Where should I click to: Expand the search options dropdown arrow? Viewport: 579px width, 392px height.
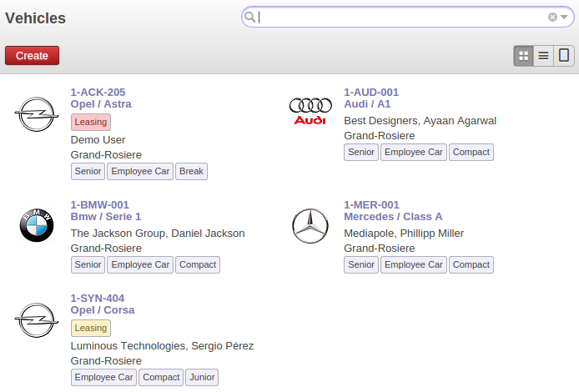(564, 17)
